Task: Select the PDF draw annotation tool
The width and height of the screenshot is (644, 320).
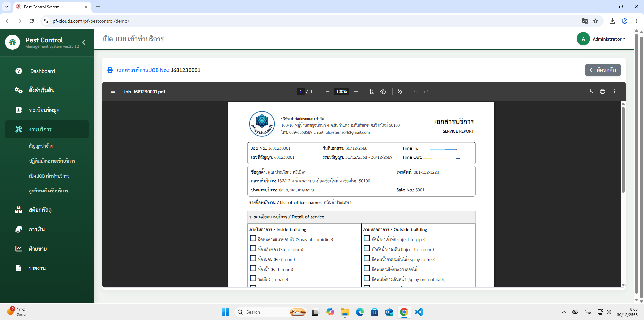Action: (x=400, y=91)
